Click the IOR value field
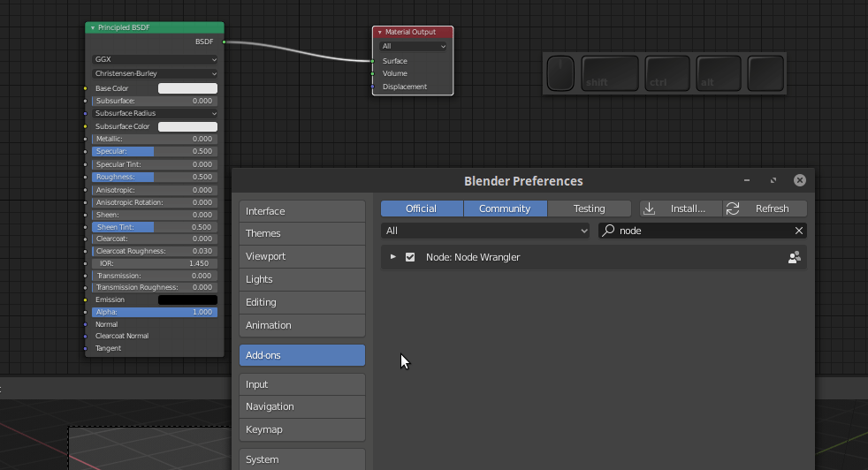Image resolution: width=868 pixels, height=470 pixels. [155, 263]
